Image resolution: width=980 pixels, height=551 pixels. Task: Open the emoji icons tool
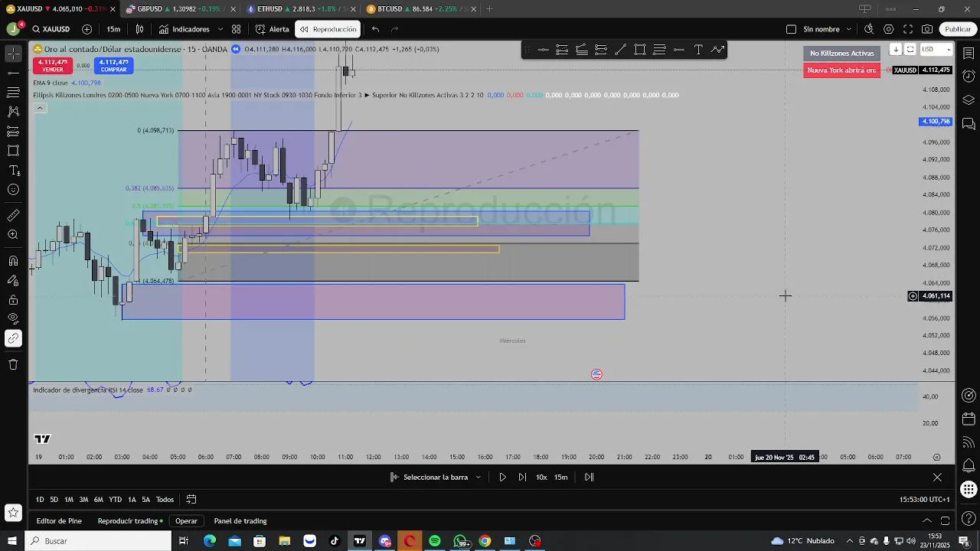click(x=13, y=189)
